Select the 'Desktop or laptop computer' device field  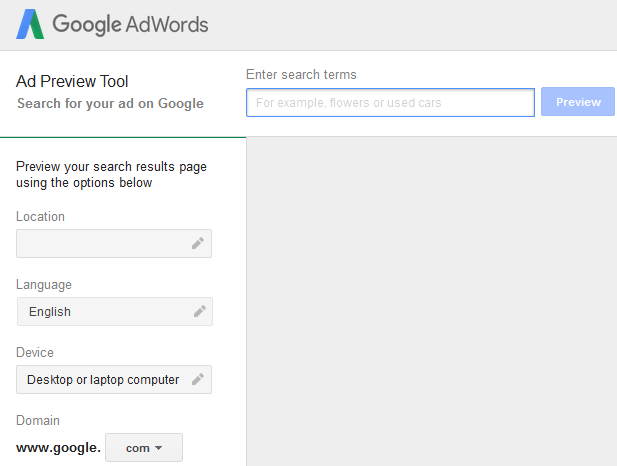click(114, 379)
